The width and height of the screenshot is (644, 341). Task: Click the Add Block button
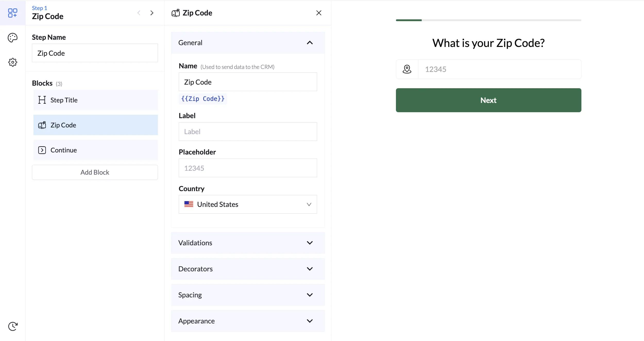tap(95, 172)
